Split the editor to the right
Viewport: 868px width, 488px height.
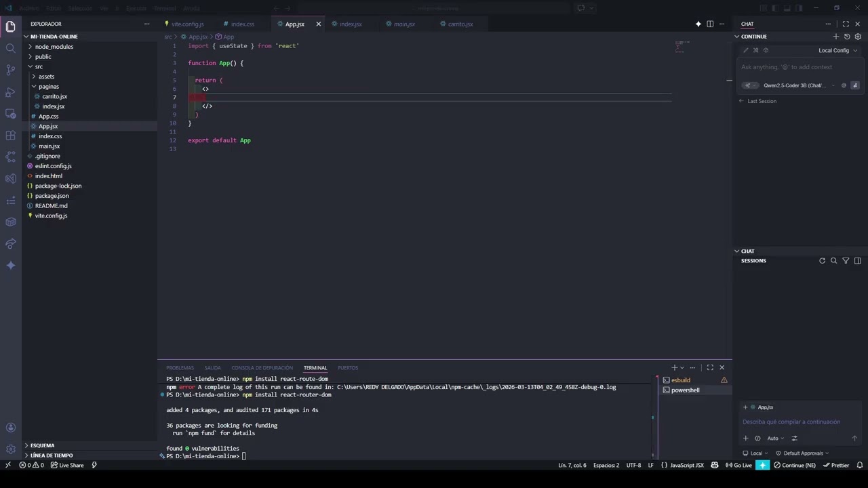[710, 24]
